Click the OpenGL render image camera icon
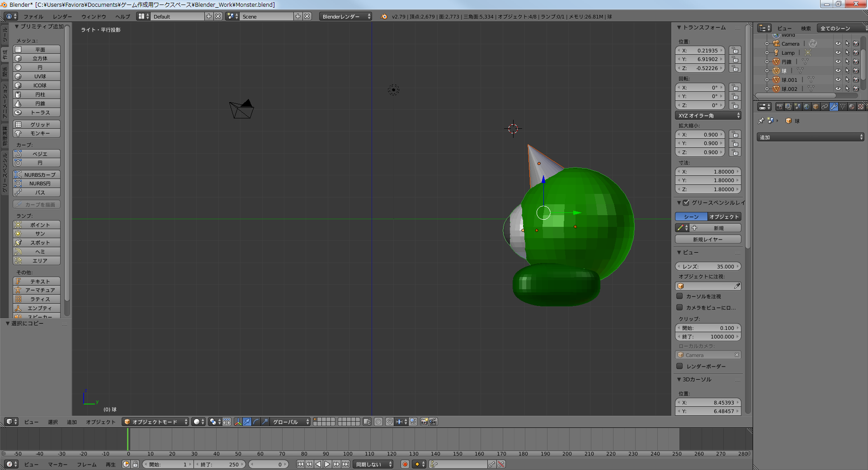The width and height of the screenshot is (868, 470). 424,422
